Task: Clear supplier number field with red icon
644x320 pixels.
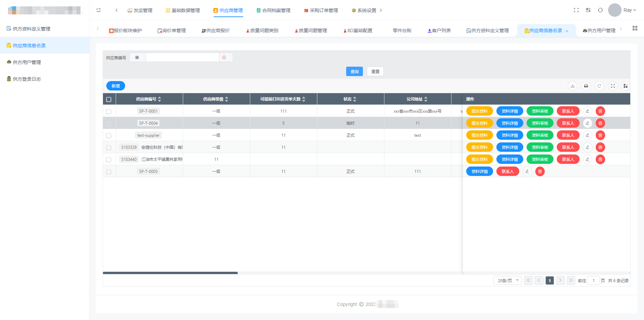Action: point(224,58)
